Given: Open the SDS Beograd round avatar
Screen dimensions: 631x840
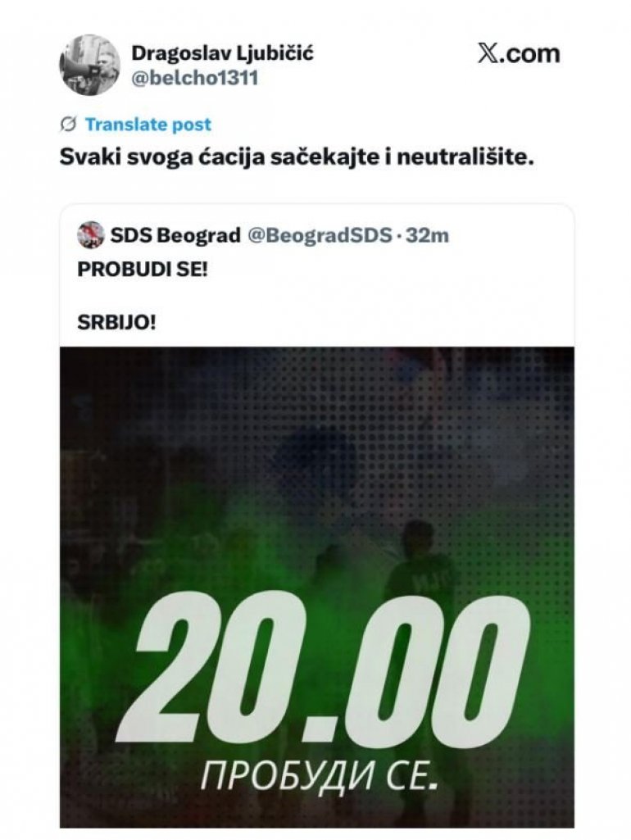Looking at the screenshot, I should [x=90, y=234].
